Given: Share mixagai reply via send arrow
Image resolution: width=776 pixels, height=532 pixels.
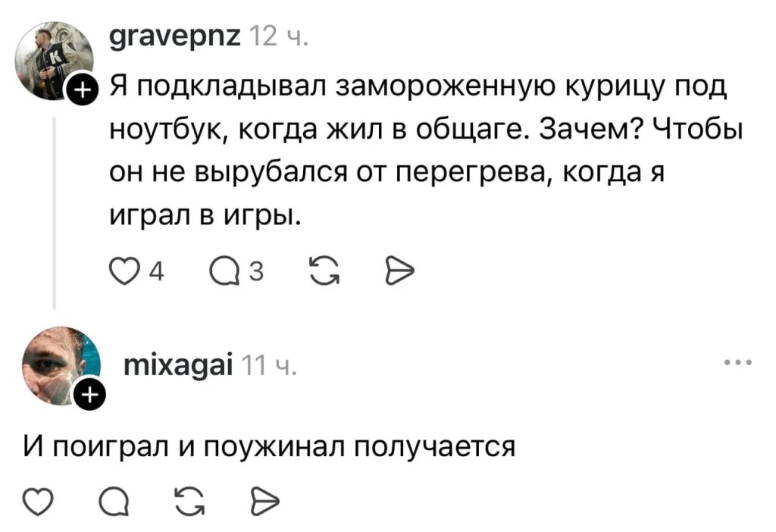Looking at the screenshot, I should 265,502.
